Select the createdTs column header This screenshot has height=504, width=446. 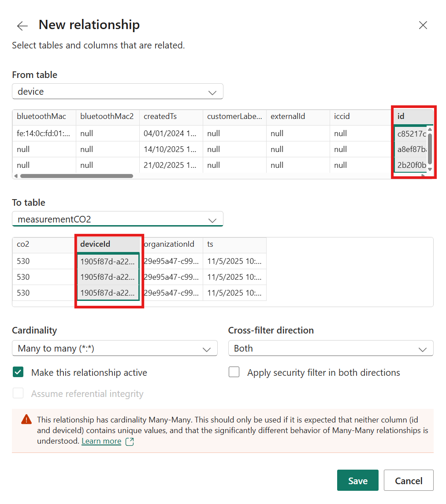pos(171,117)
